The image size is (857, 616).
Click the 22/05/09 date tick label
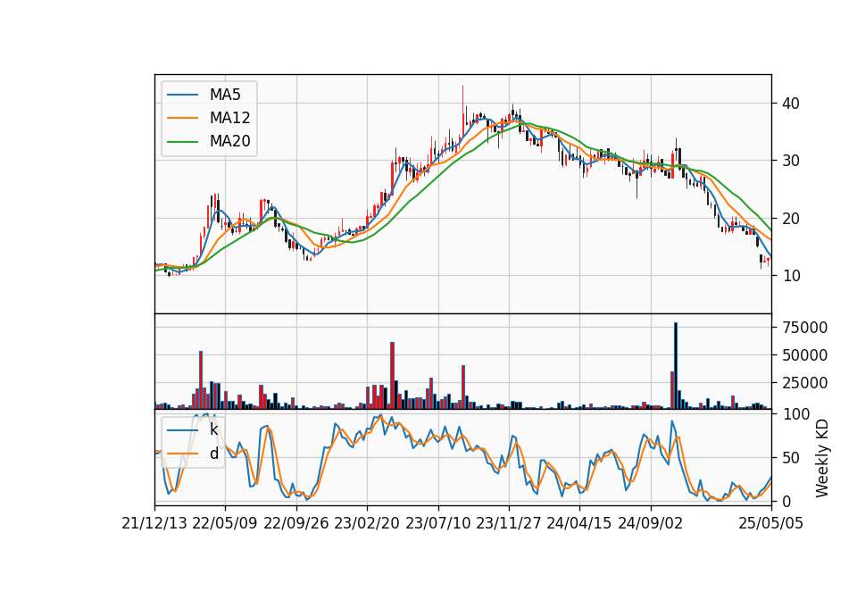click(x=225, y=523)
